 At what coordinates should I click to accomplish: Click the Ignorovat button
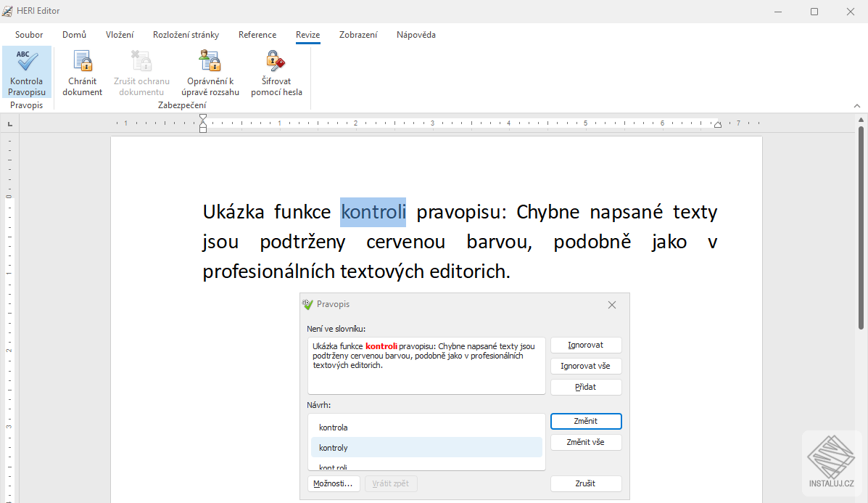[x=586, y=345]
